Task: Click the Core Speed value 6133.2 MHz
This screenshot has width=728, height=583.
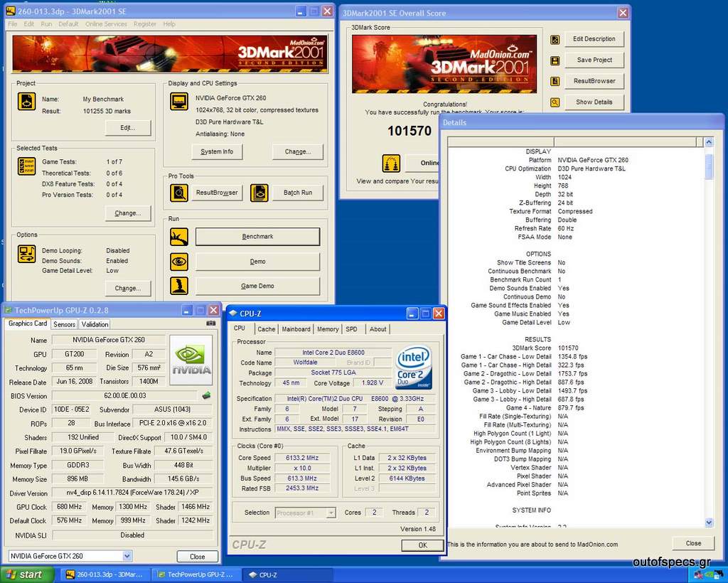Action: click(x=301, y=458)
